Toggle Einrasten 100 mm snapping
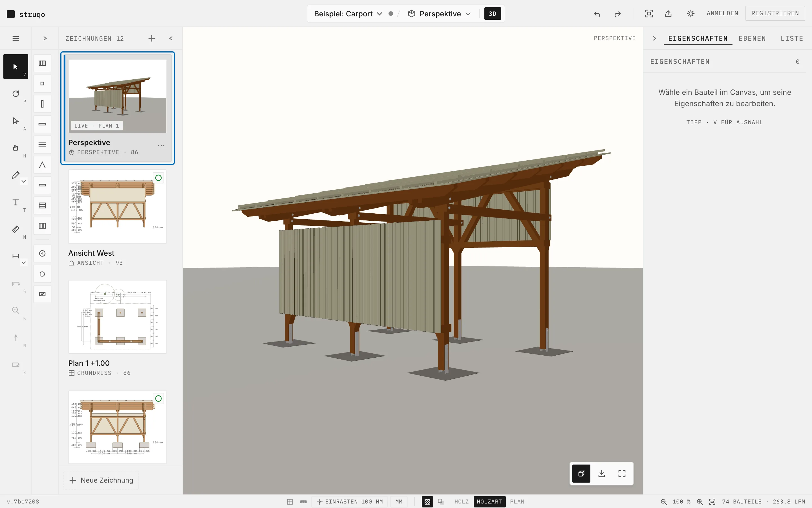 [x=350, y=502]
